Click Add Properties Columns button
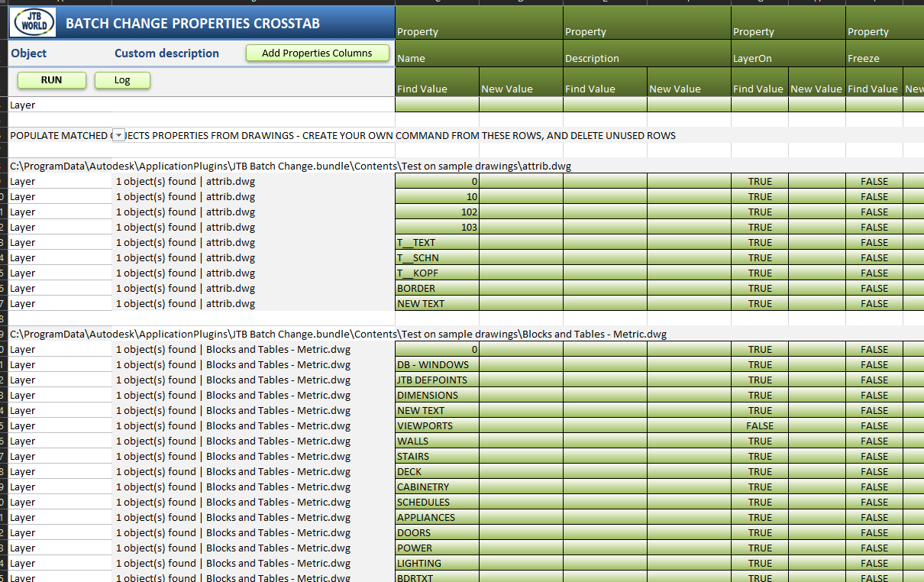The image size is (924, 582). [317, 53]
